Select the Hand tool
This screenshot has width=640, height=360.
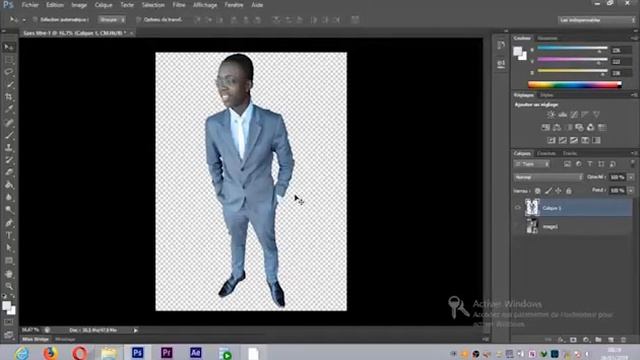[x=9, y=274]
